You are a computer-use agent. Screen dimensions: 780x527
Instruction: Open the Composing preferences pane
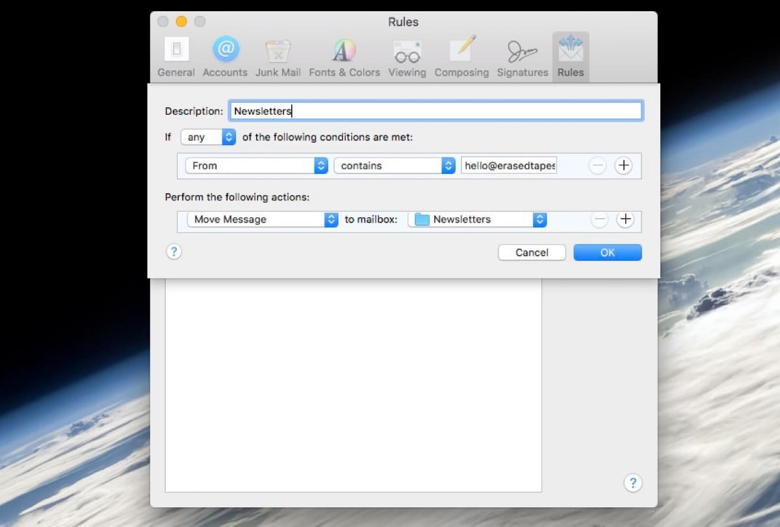pyautogui.click(x=461, y=56)
